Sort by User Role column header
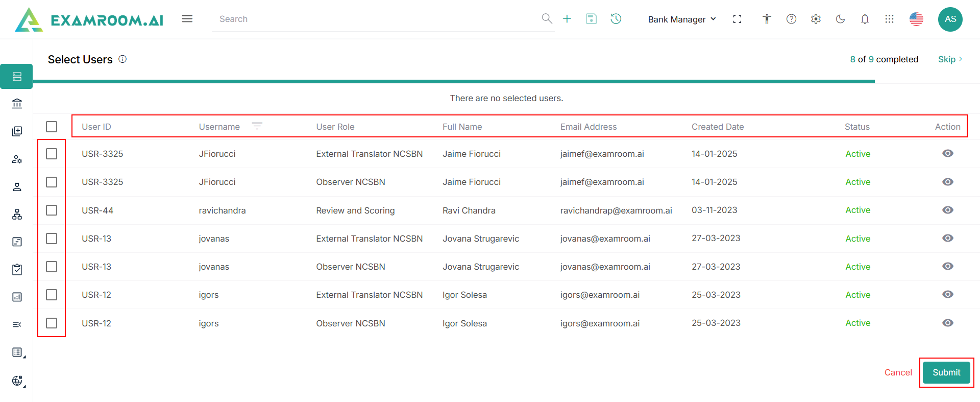 [x=335, y=127]
